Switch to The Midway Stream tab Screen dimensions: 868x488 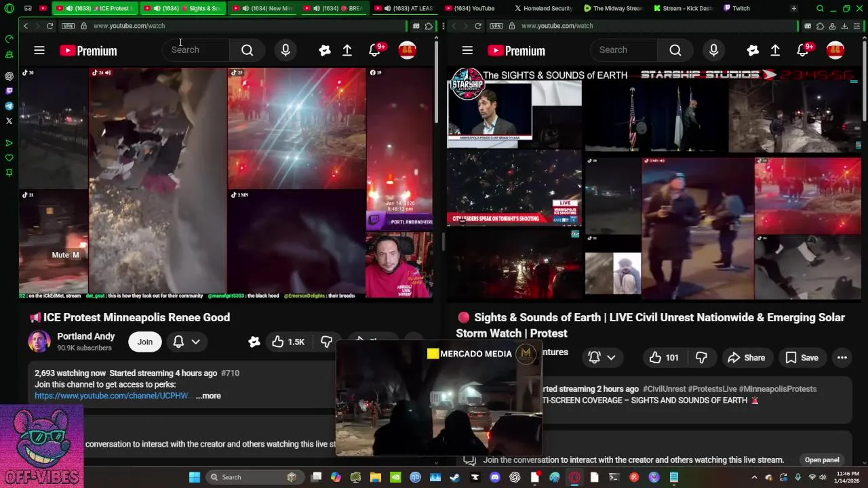tap(614, 8)
